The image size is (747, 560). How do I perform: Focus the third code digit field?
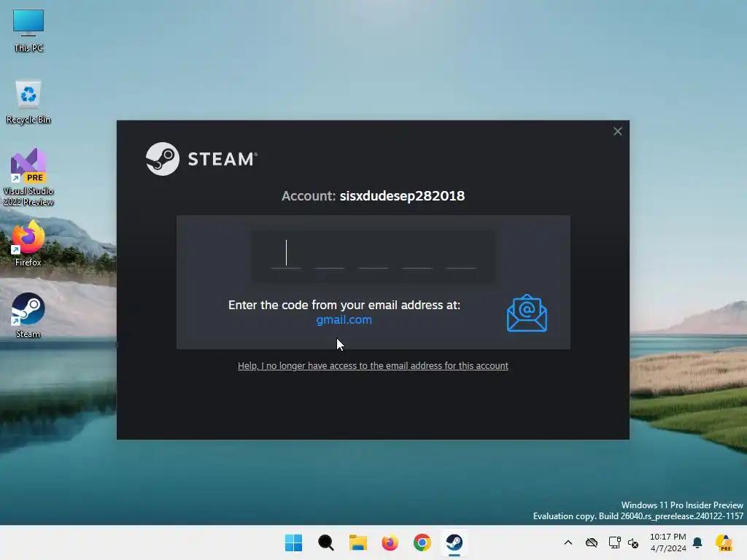(373, 254)
